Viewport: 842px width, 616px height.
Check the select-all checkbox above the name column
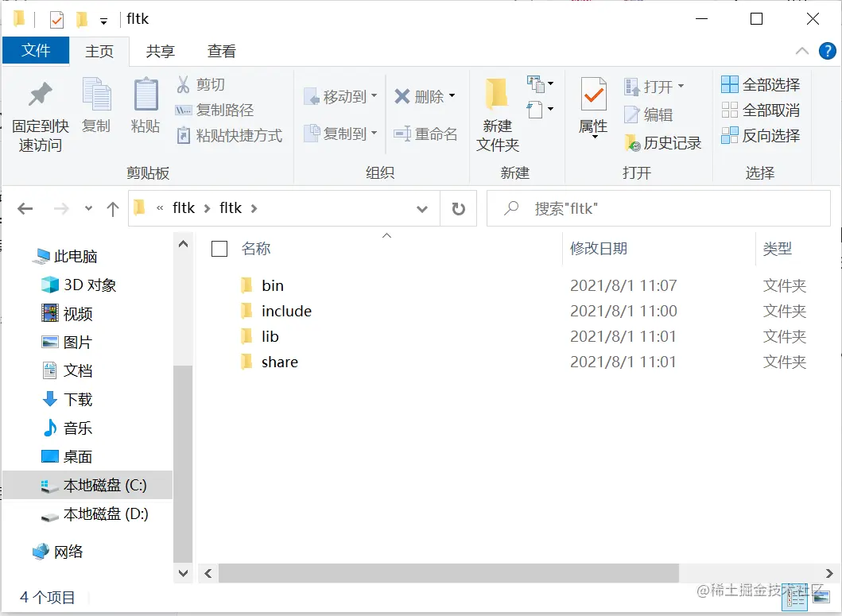tap(219, 248)
